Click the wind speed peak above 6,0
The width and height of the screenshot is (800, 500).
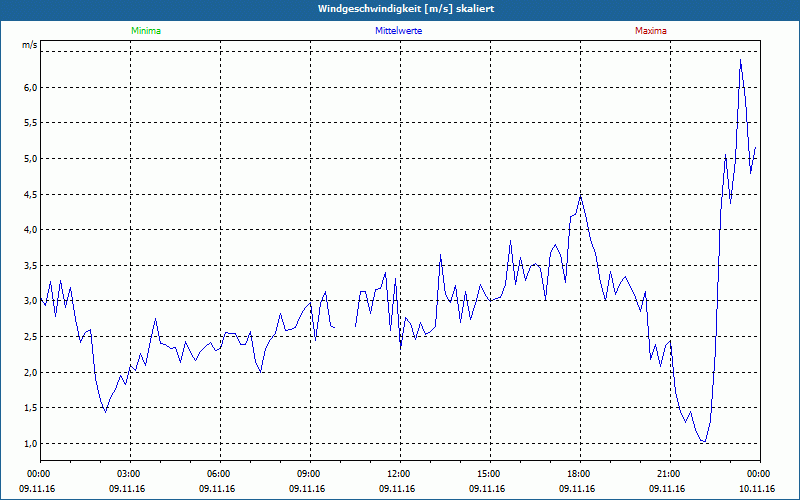coord(740,60)
